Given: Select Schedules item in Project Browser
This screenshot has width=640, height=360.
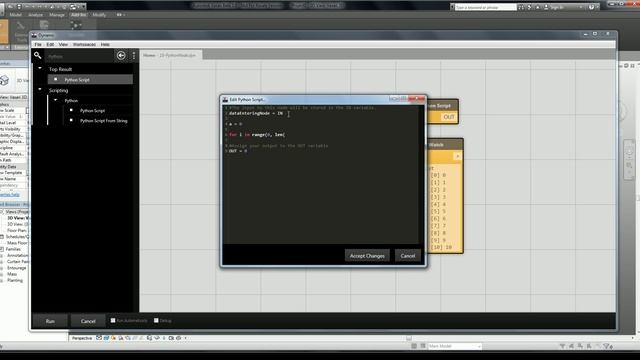Looking at the screenshot, I should (x=17, y=236).
